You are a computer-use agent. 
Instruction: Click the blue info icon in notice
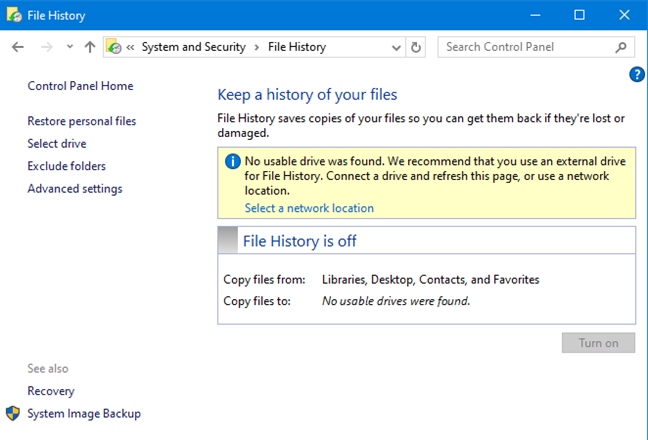(x=233, y=162)
